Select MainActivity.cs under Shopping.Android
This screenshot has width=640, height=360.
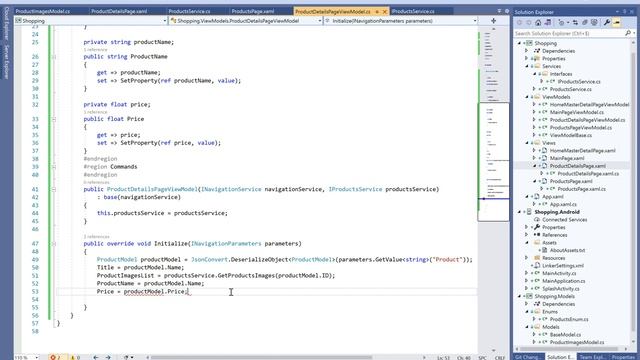pos(559,273)
